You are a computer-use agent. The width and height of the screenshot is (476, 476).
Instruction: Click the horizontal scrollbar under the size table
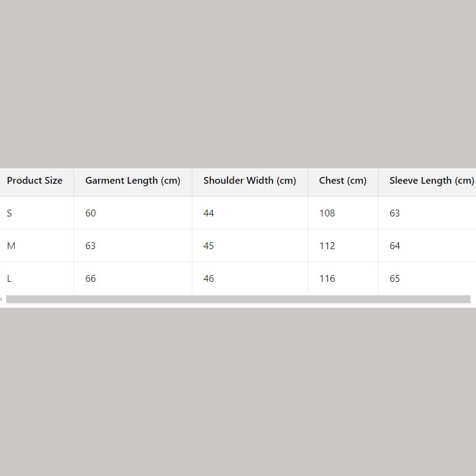click(x=238, y=300)
